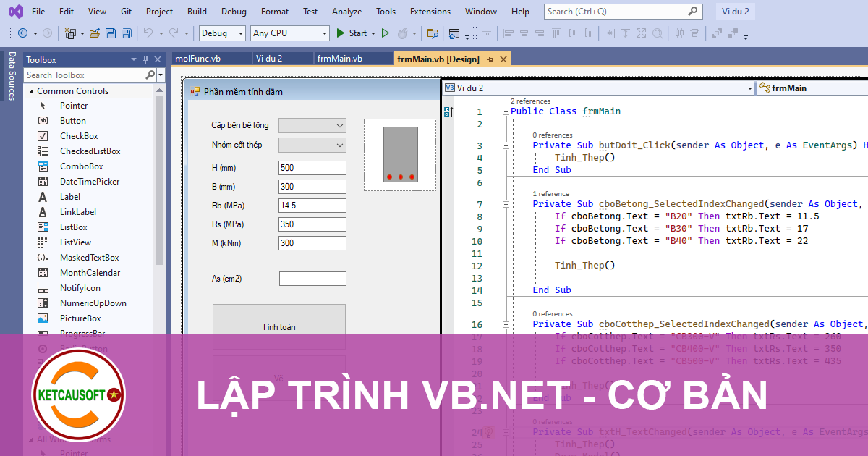The width and height of the screenshot is (868, 456).
Task: Click the Vi du 2 solution name button
Action: coord(736,12)
